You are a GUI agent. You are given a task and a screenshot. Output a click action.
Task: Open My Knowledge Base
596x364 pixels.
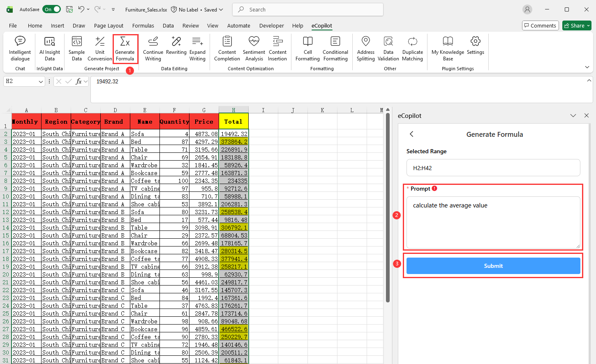click(448, 48)
